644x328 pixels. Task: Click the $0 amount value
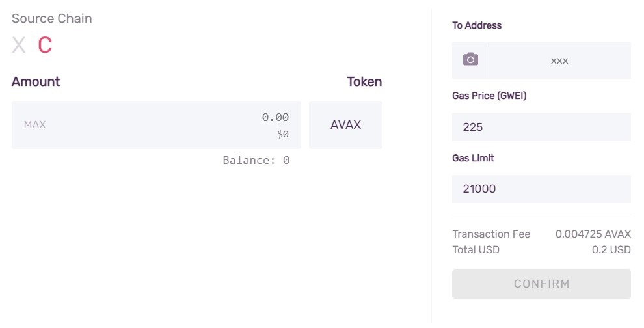point(282,134)
